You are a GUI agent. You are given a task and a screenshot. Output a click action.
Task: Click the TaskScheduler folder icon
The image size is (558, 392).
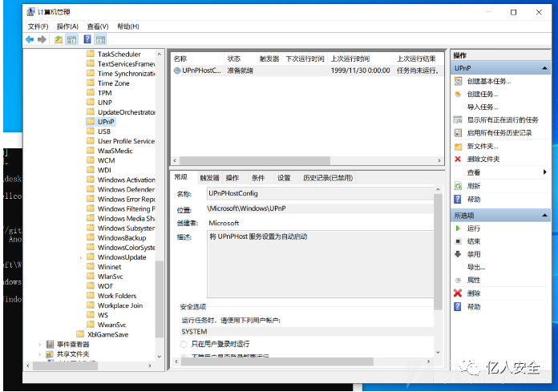pyautogui.click(x=91, y=54)
